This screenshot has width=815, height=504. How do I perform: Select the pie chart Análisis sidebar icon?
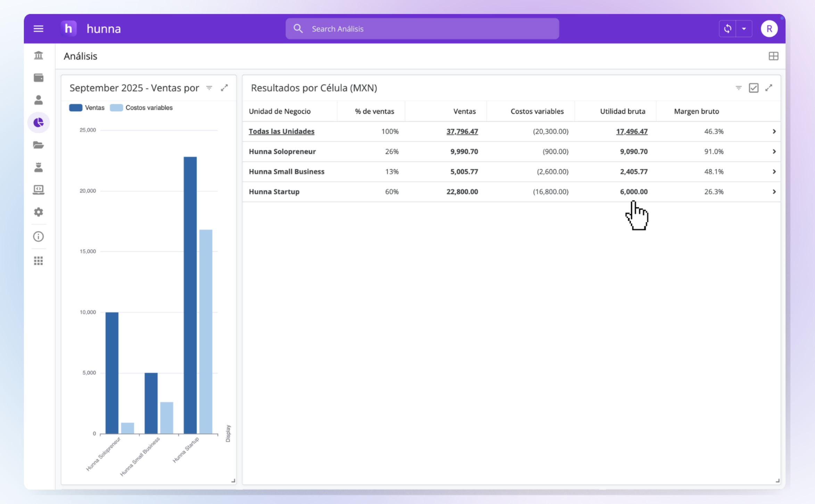39,123
